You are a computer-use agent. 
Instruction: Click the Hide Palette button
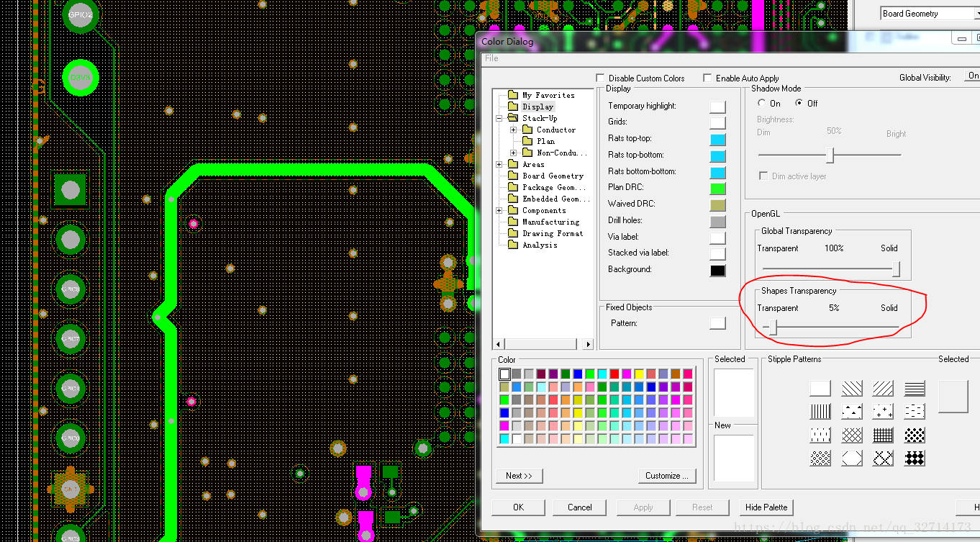pos(766,507)
